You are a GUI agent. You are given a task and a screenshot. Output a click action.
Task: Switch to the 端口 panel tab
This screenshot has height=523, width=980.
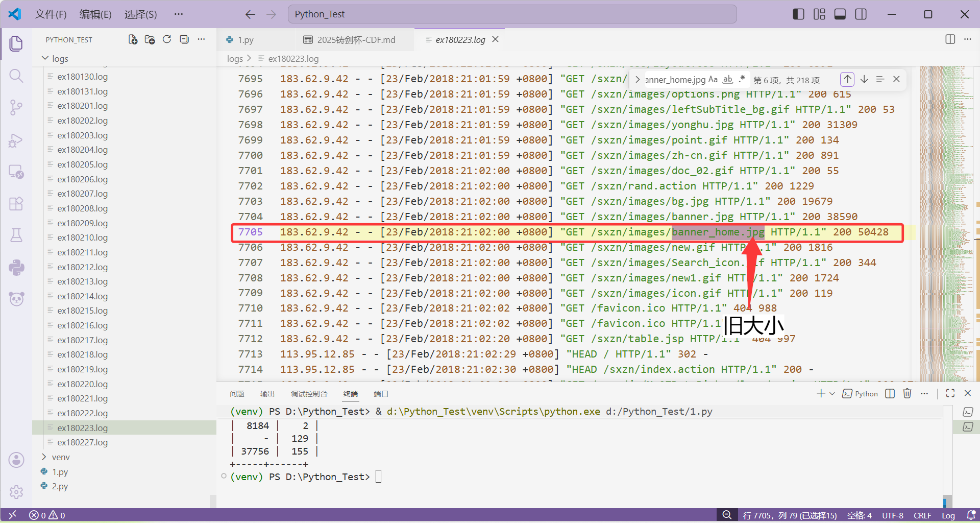381,394
